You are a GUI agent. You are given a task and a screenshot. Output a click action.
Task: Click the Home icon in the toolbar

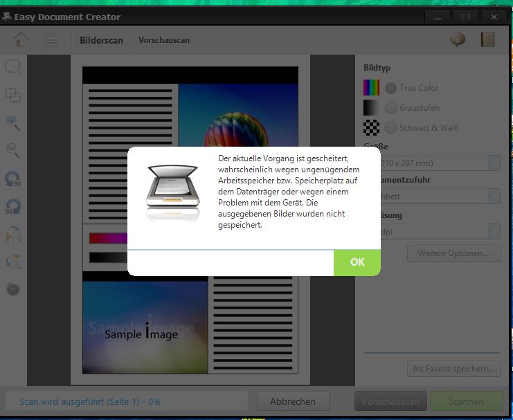(x=20, y=39)
